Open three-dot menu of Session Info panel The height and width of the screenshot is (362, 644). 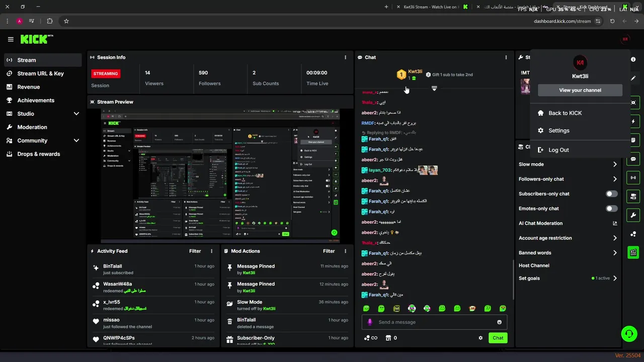345,57
